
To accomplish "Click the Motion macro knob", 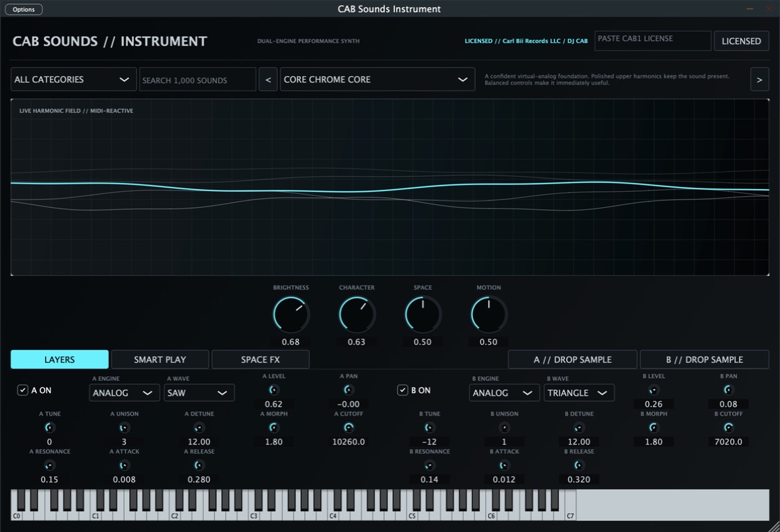I will [x=489, y=314].
